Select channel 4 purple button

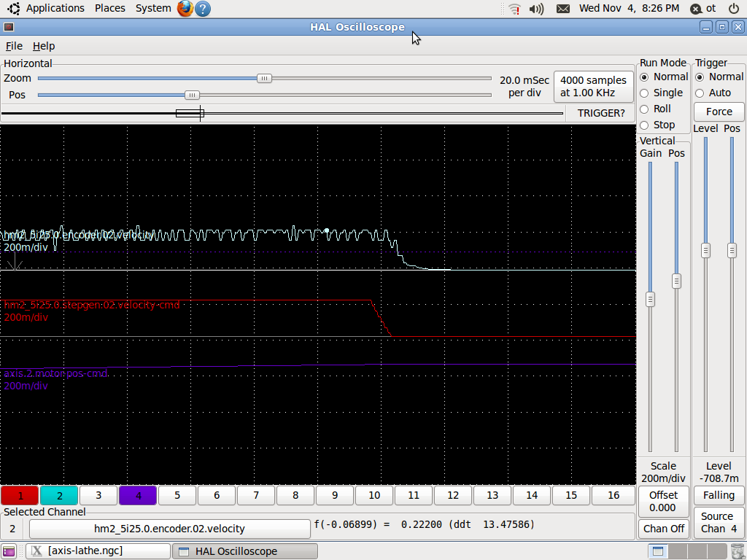pos(139,496)
